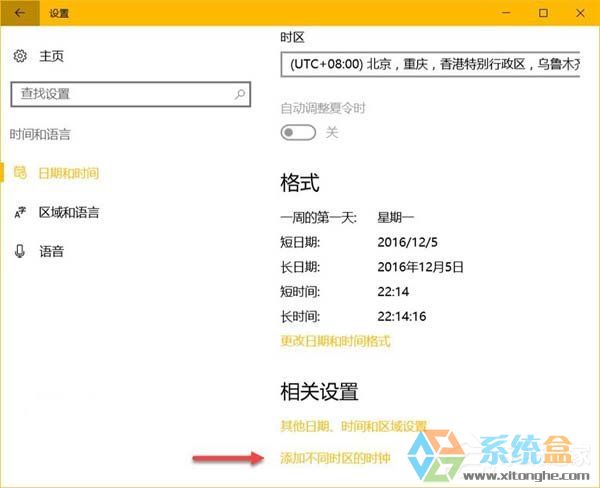Click the magnifier icon in search box
The image size is (600, 488).
pos(240,94)
